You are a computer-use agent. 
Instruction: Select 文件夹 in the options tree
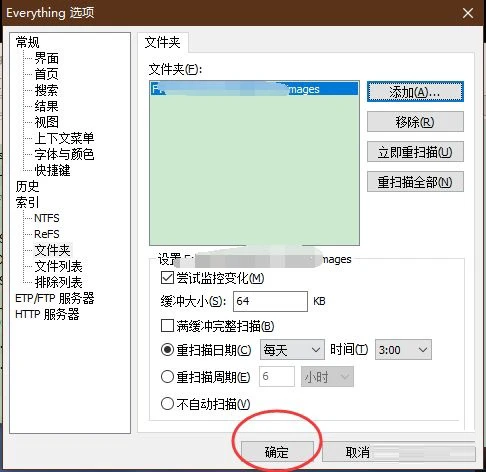[x=52, y=250]
